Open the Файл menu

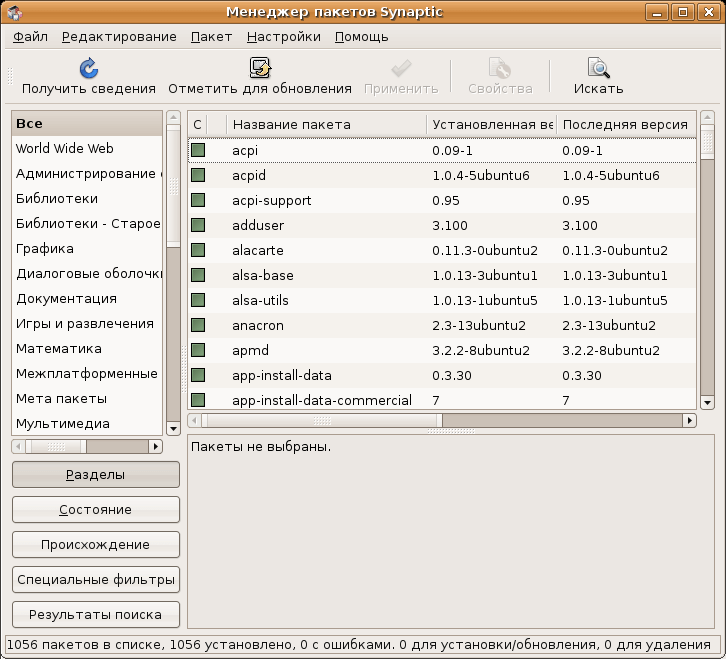[x=30, y=37]
